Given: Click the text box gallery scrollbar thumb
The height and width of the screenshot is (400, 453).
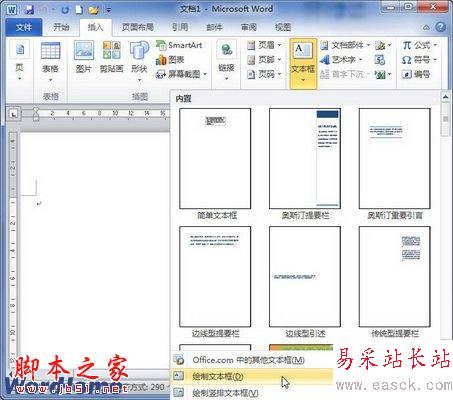Looking at the screenshot, I should pos(445,119).
